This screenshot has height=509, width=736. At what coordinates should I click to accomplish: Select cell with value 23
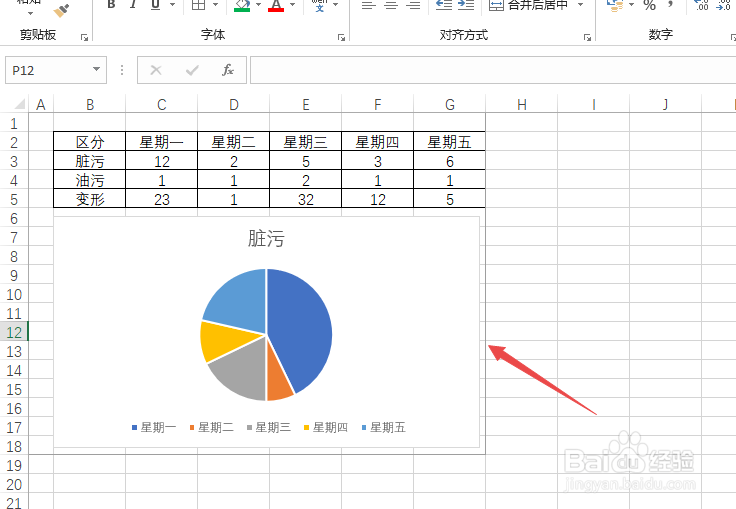pyautogui.click(x=161, y=199)
